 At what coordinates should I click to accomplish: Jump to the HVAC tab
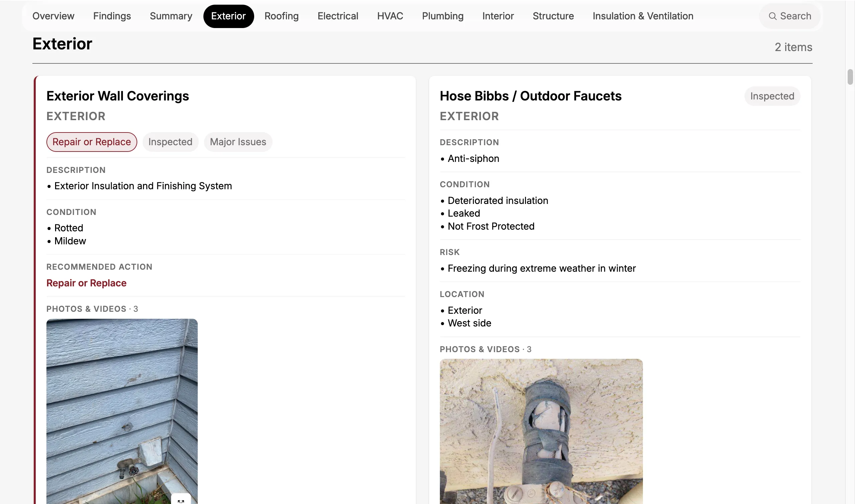tap(390, 16)
